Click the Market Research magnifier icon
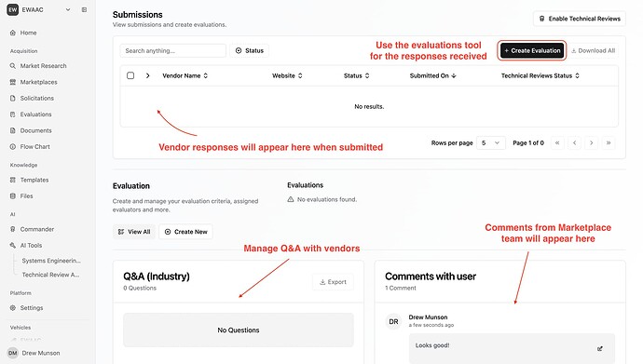 click(13, 66)
